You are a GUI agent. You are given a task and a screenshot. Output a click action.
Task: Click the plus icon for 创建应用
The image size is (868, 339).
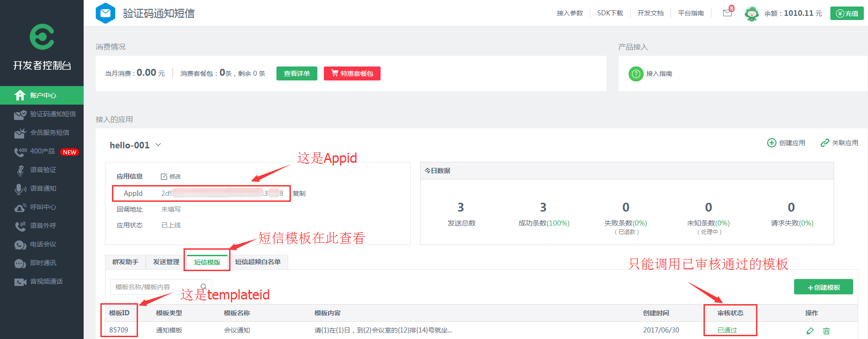(x=771, y=143)
